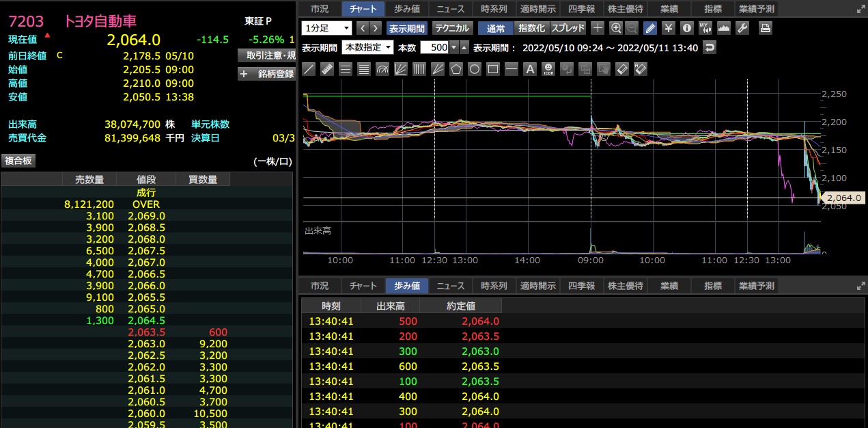The width and height of the screenshot is (868, 428).
Task: Click the 取引注意・規 button
Action: pyautogui.click(x=267, y=55)
